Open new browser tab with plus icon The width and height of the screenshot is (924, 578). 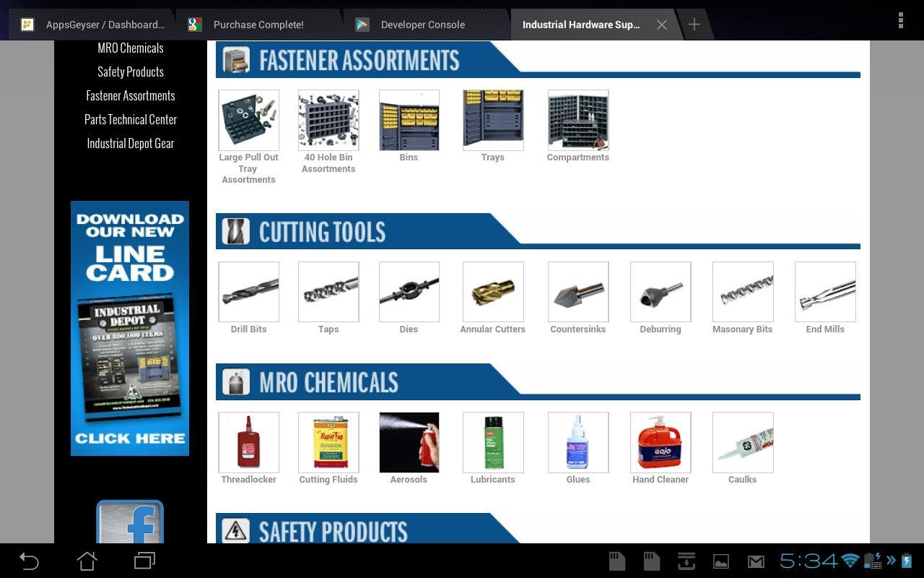pos(694,25)
